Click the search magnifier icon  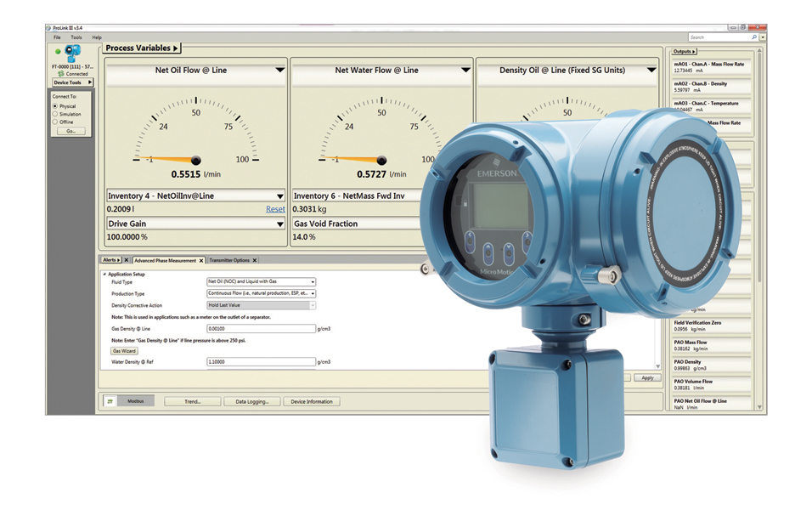[x=754, y=37]
